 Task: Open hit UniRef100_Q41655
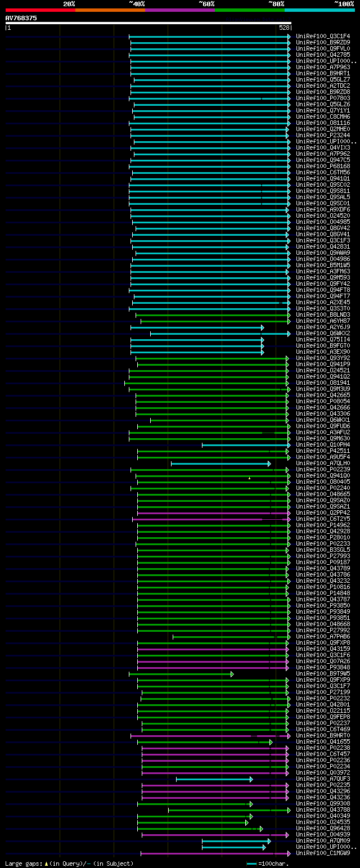pos(323,741)
